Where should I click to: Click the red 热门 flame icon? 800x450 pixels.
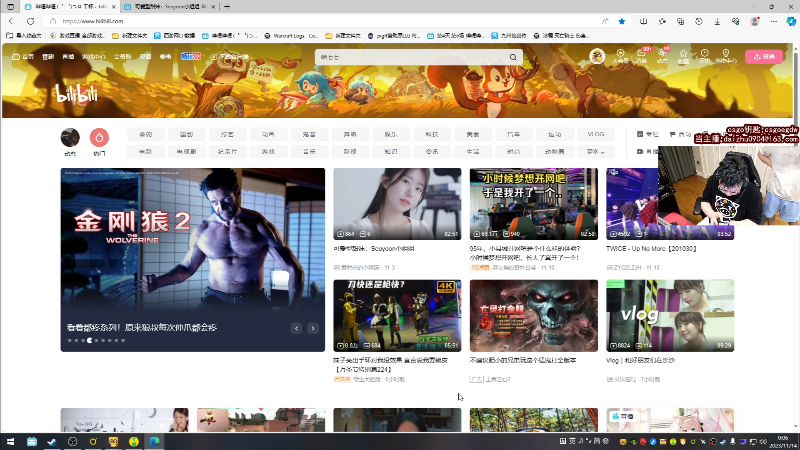pos(99,138)
